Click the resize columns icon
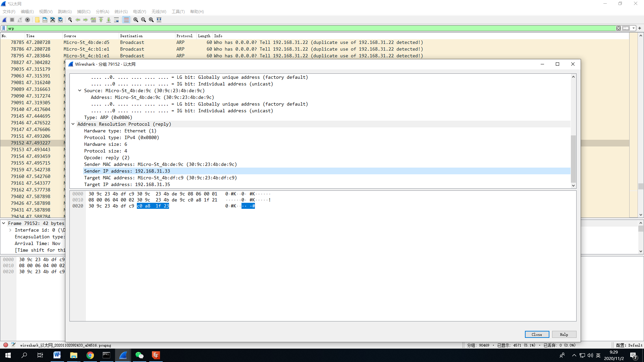Screen dimensions: 644x362 click(159, 20)
